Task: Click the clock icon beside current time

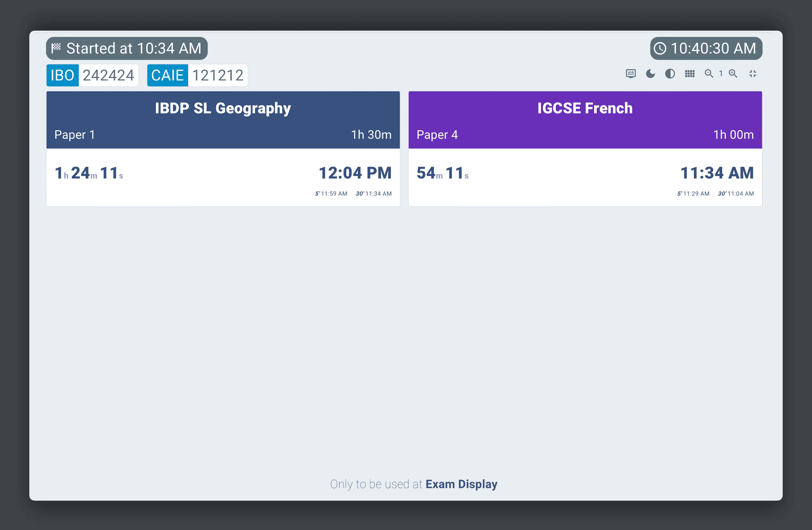Action: [660, 48]
